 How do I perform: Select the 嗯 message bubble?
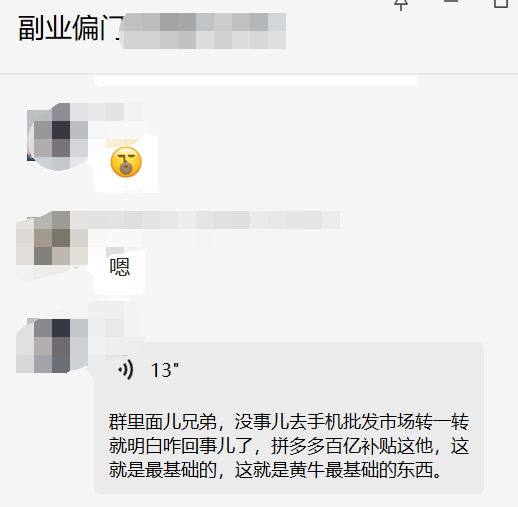pyautogui.click(x=119, y=272)
